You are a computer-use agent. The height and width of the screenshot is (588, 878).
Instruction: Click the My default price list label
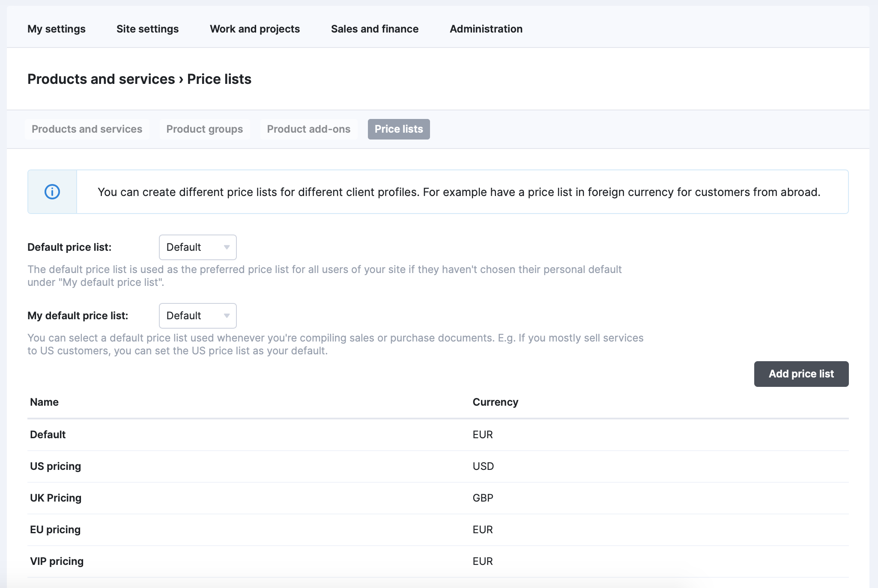pyautogui.click(x=78, y=316)
